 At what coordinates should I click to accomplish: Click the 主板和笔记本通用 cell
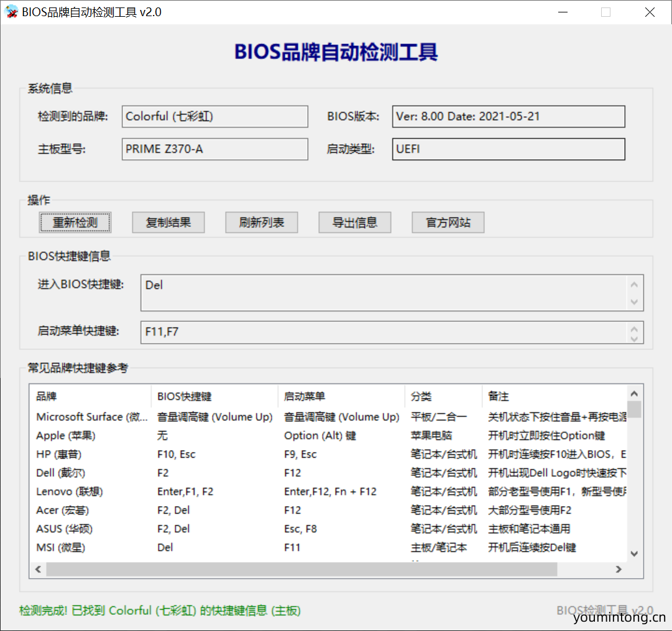click(x=529, y=529)
